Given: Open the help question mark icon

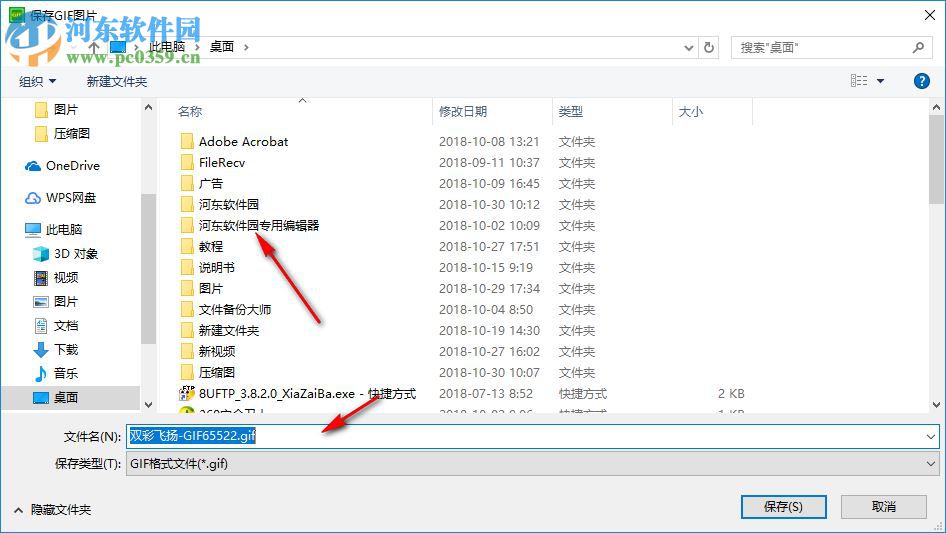Looking at the screenshot, I should (921, 81).
